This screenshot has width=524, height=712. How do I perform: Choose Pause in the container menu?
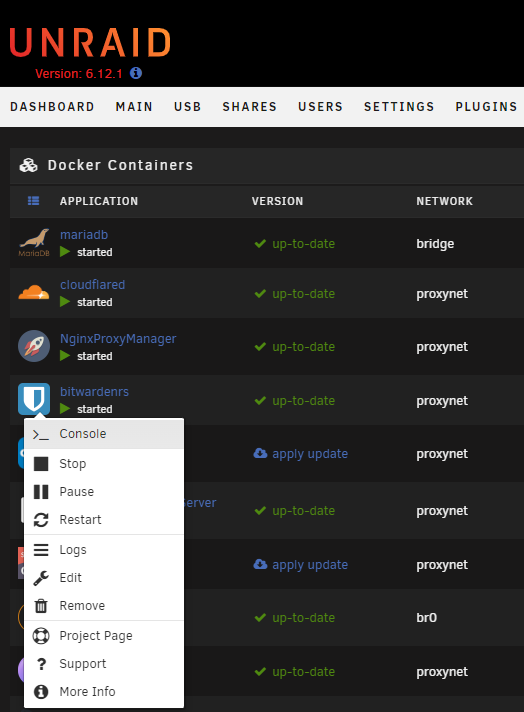[104, 492]
